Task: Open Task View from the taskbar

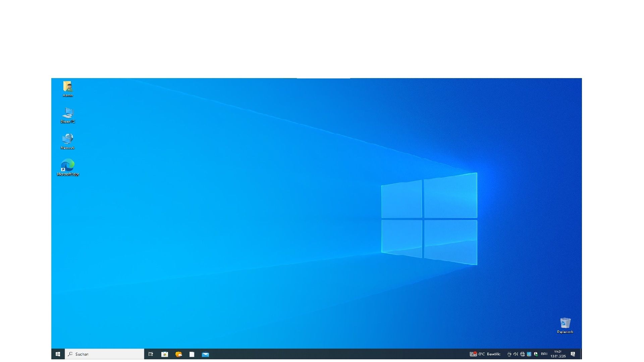Action: click(151, 354)
